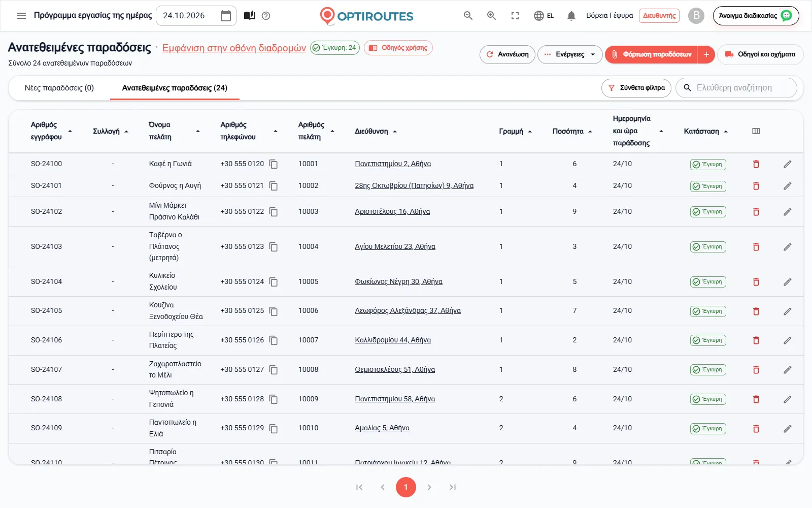The height and width of the screenshot is (508, 812).
Task: Edit delivery SO-24102
Action: coord(788,212)
